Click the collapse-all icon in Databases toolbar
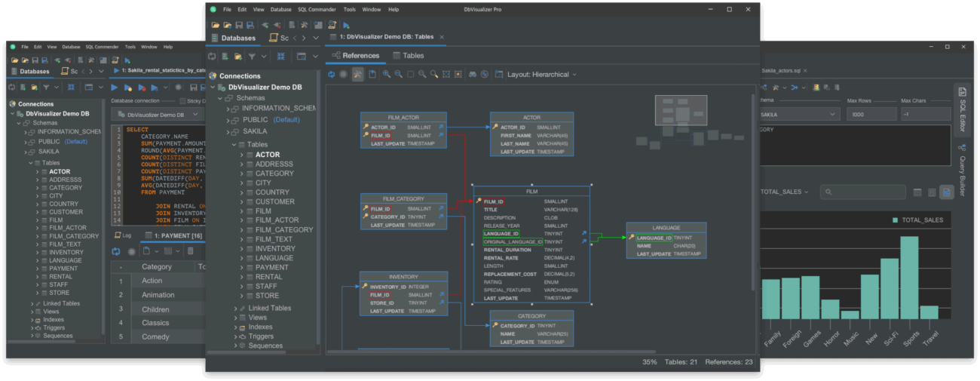The width and height of the screenshot is (980, 381). [280, 56]
